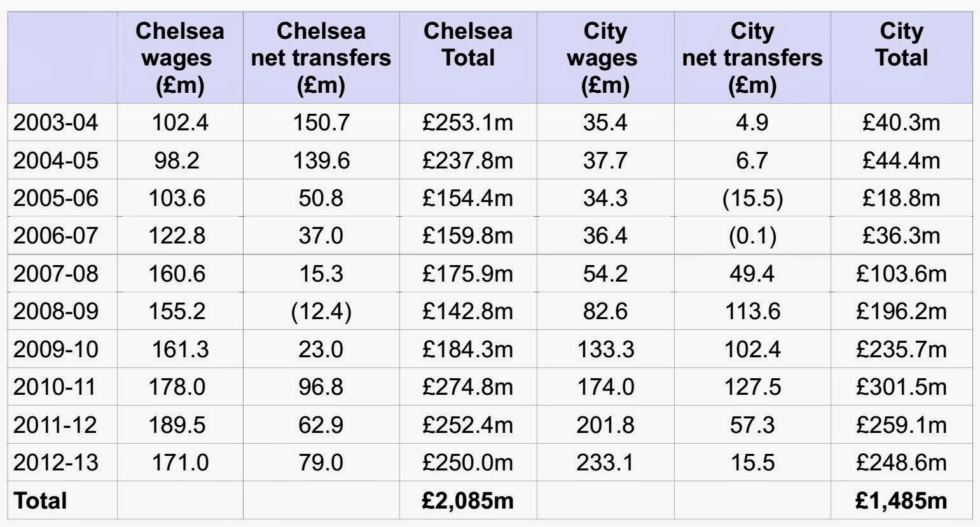
Task: Select the 2012-13 season row label
Action: click(56, 462)
